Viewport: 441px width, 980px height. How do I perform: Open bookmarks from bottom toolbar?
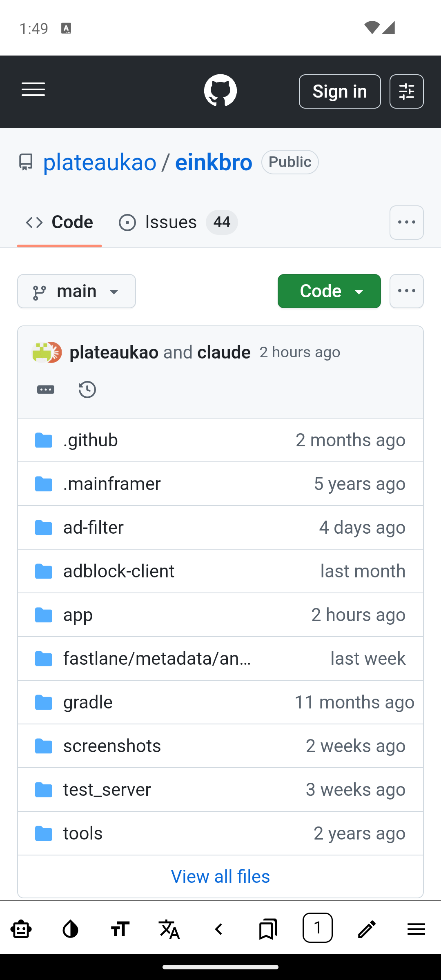click(268, 929)
